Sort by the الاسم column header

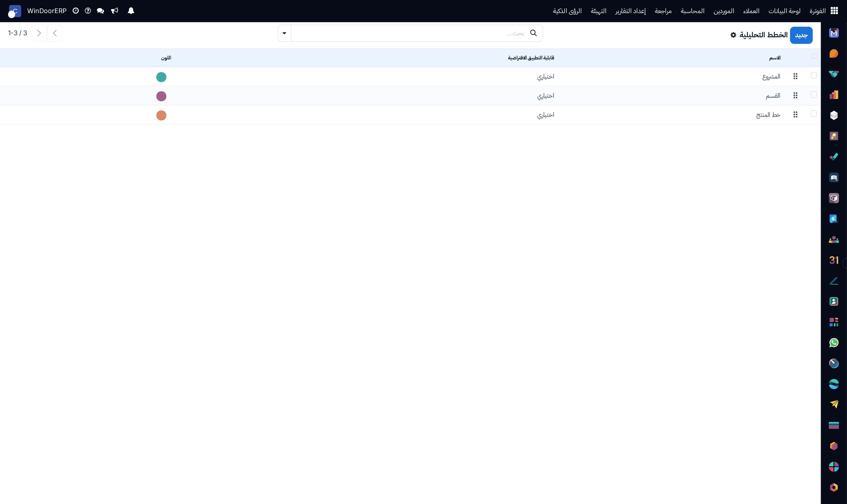[x=775, y=58]
